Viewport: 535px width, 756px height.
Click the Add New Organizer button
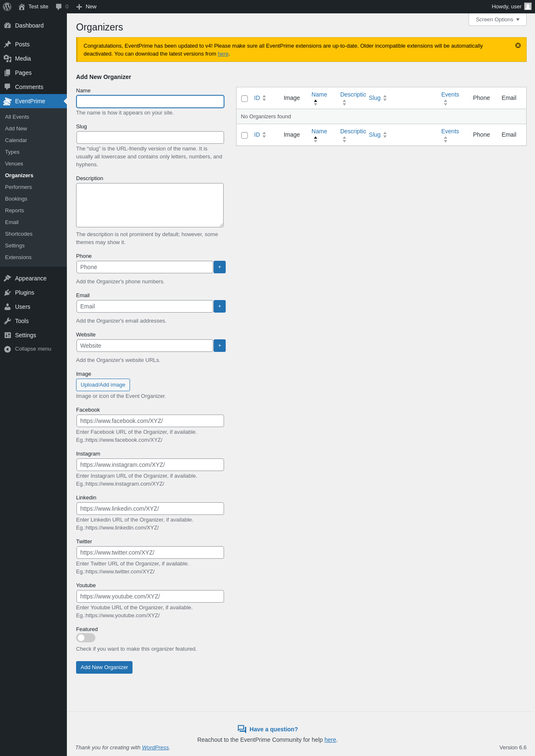(104, 667)
